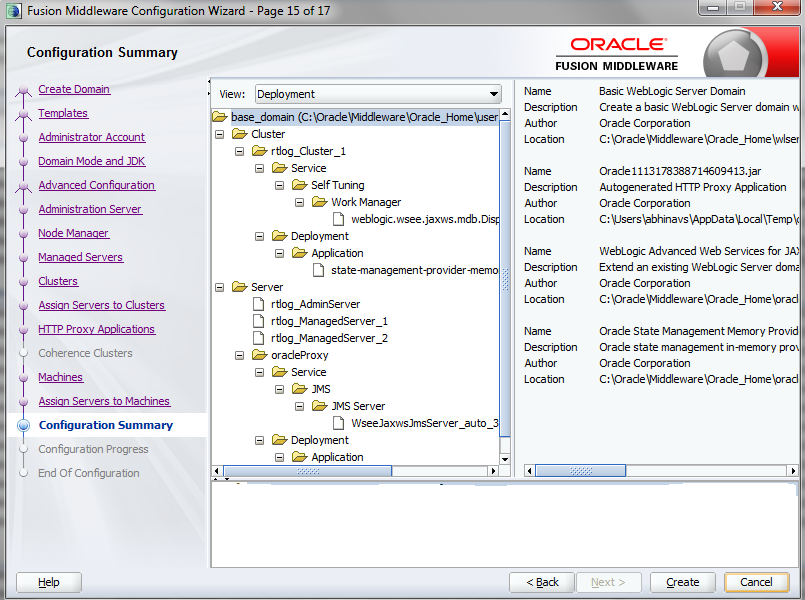Click the oracleProxy folder icon
805x600 pixels.
262,355
